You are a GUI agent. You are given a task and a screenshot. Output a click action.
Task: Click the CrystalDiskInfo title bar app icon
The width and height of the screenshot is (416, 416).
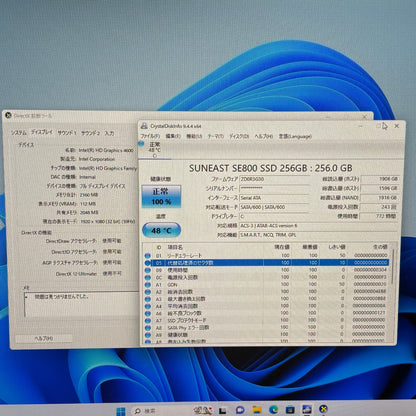click(x=144, y=126)
